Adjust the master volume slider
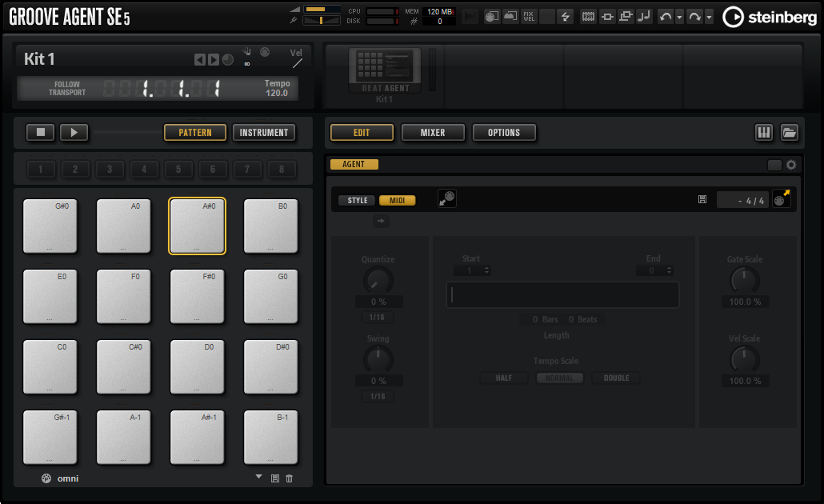This screenshot has width=824, height=504. [322, 10]
